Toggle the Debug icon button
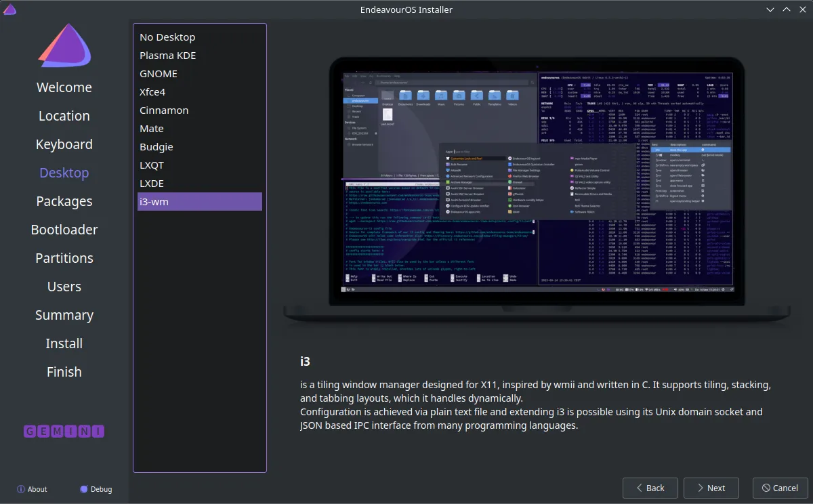Viewport: 813px width, 504px height. [84, 489]
